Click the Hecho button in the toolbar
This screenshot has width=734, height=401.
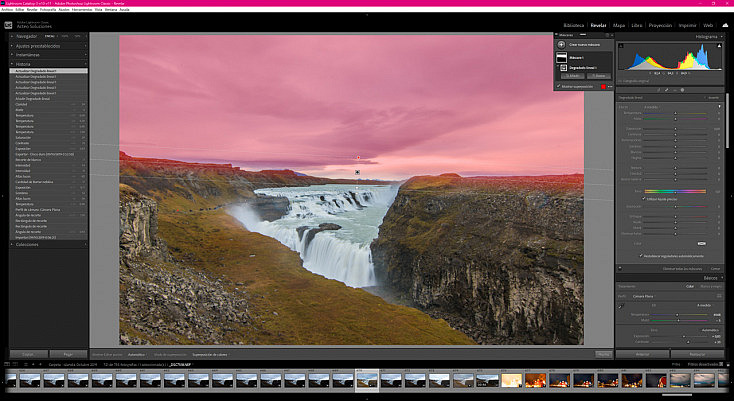(603, 354)
